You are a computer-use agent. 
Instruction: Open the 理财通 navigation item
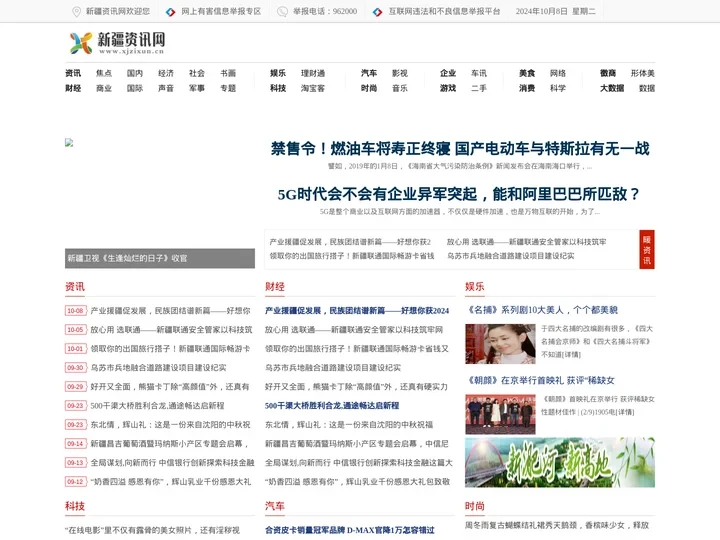(313, 73)
